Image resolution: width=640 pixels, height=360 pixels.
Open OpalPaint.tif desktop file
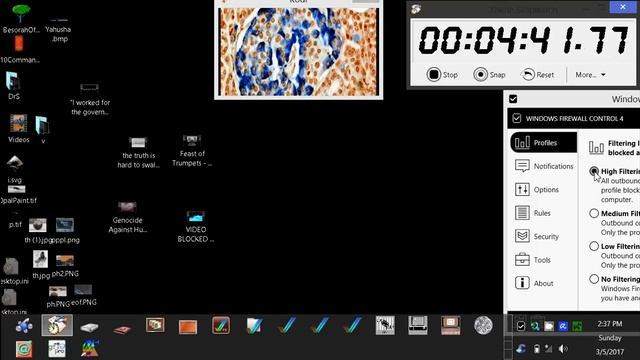click(17, 195)
